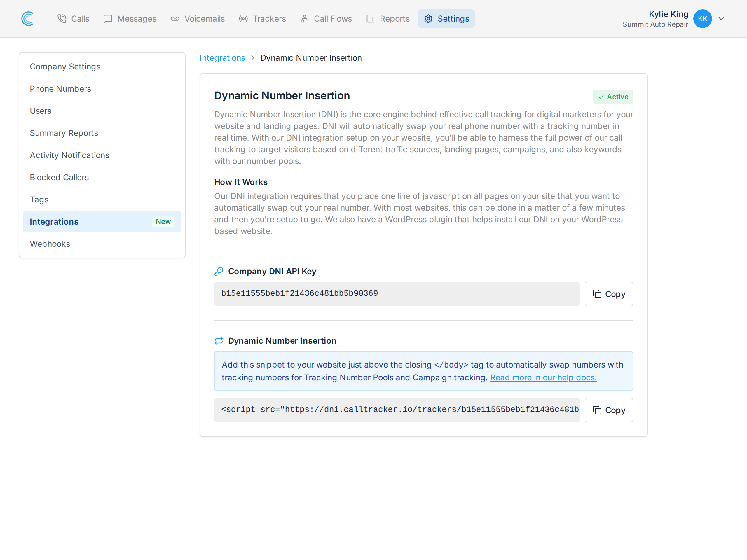Viewport: 747px width, 560px height.
Task: Open the Voicemails tab label
Action: coord(204,19)
